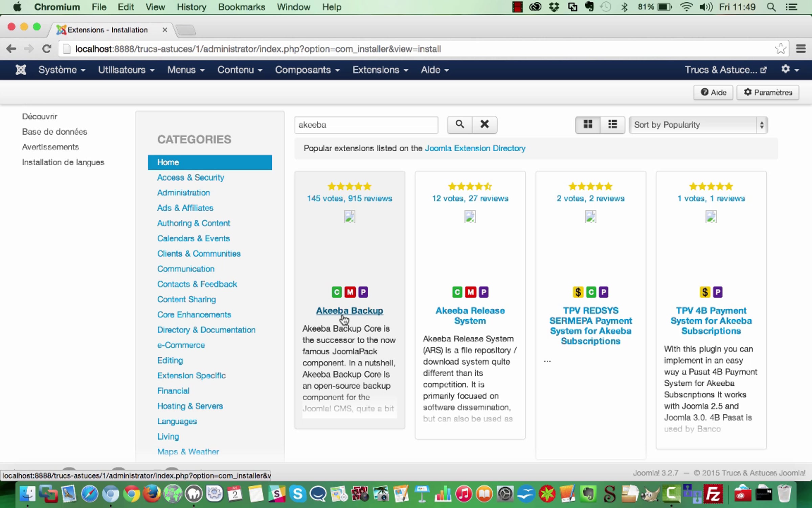Open Chromium hamburger menu
Image resolution: width=812 pixels, height=508 pixels.
[x=800, y=49]
